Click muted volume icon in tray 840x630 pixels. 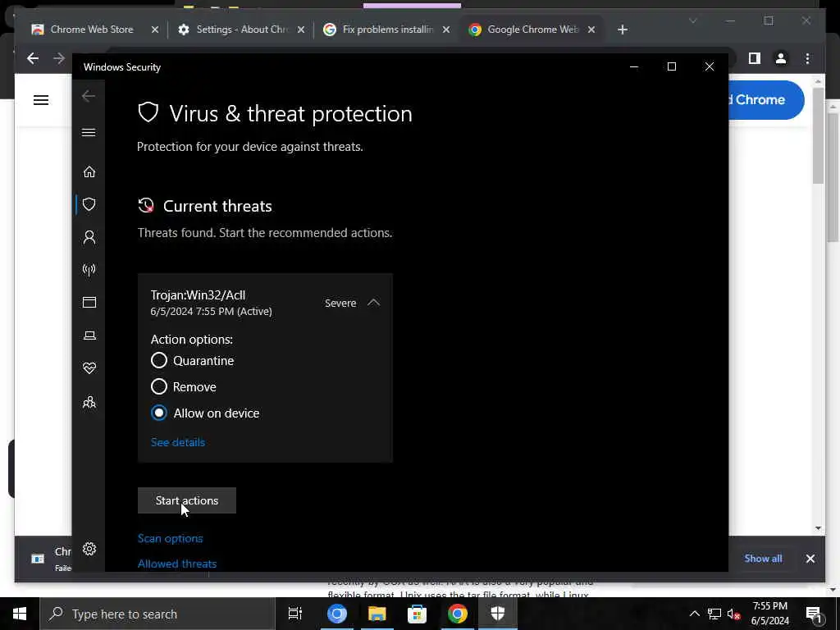click(734, 614)
